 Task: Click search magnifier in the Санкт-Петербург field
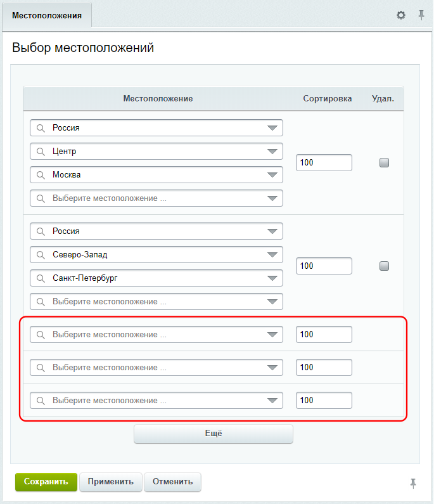coord(41,278)
